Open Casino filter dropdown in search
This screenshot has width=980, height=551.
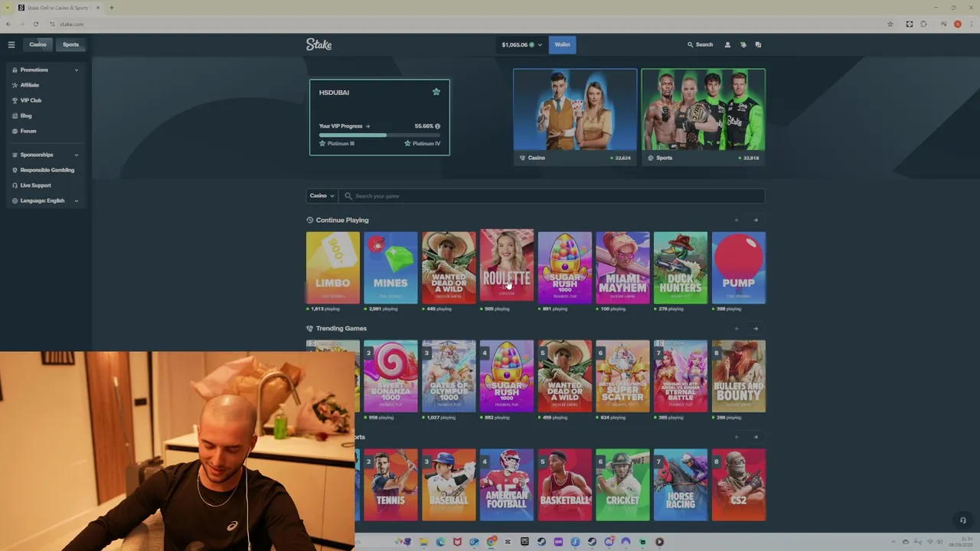[x=322, y=196]
